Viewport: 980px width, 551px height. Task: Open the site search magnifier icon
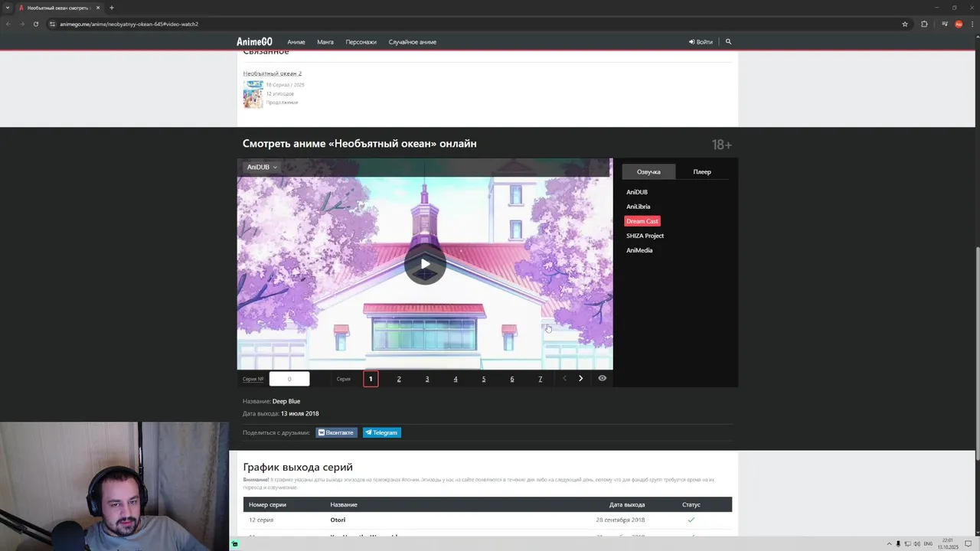(728, 42)
